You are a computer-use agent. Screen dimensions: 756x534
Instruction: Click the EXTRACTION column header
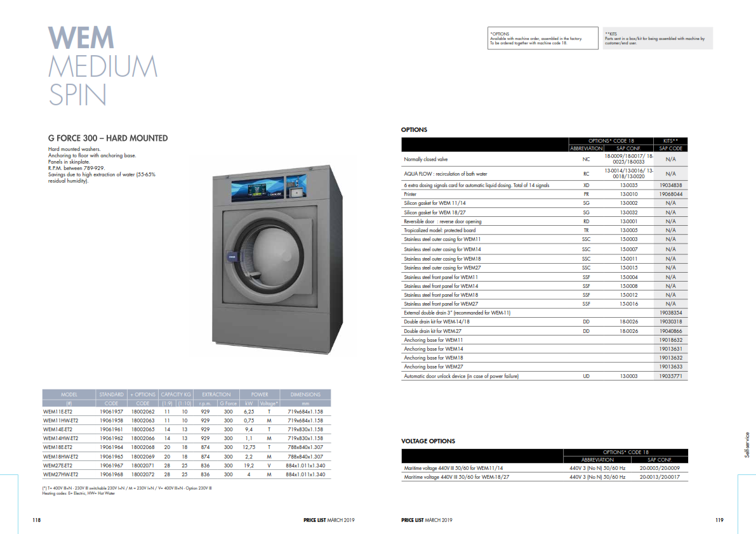[x=216, y=394]
